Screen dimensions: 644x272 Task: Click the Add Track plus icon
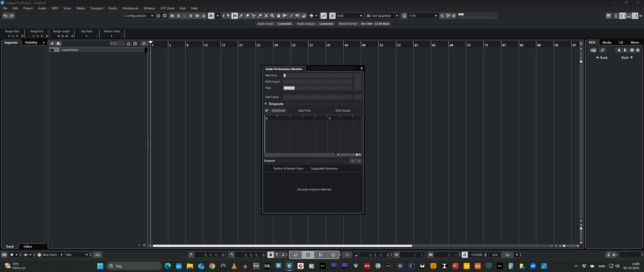click(x=52, y=43)
